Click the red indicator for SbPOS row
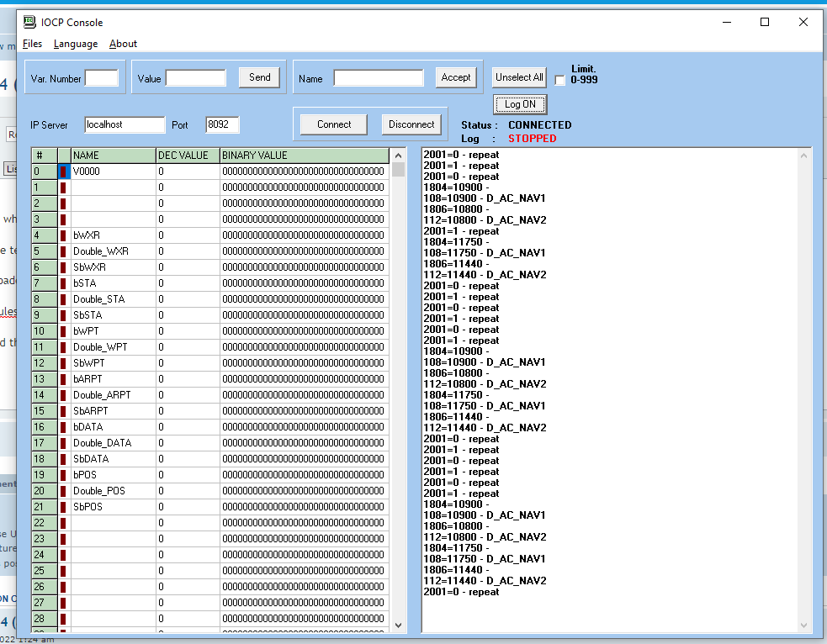Image resolution: width=827 pixels, height=644 pixels. pyautogui.click(x=63, y=507)
